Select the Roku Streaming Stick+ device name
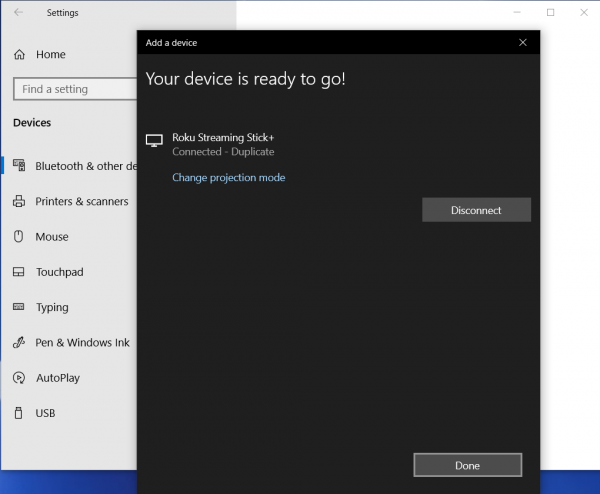Viewport: 600px width, 494px height. point(223,137)
